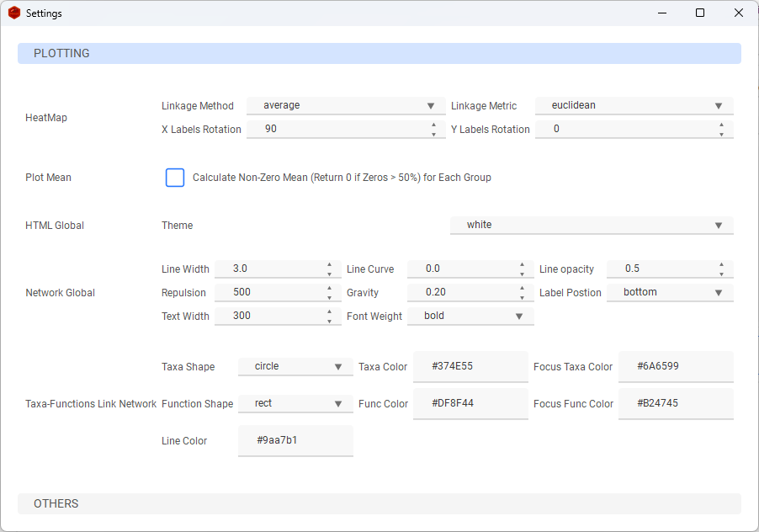Edit the Line Color field

click(295, 440)
